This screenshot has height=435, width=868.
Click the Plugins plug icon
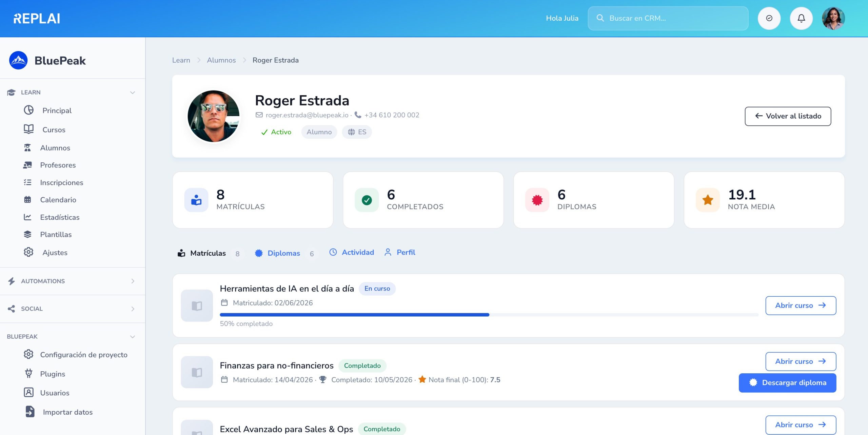pyautogui.click(x=28, y=373)
